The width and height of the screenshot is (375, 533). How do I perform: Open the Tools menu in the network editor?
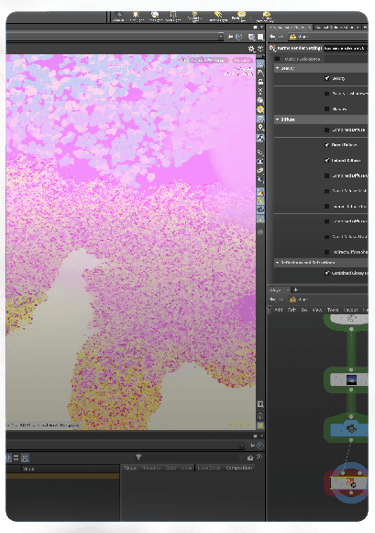[x=333, y=310]
